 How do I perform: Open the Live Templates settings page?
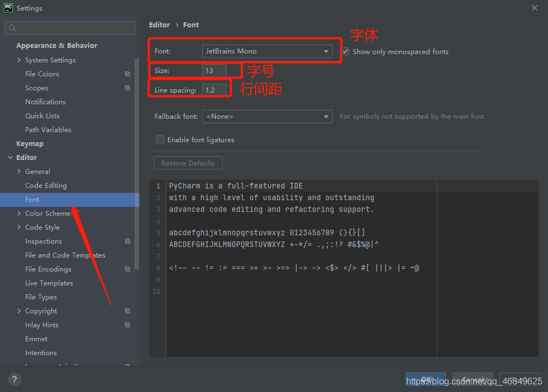(49, 283)
